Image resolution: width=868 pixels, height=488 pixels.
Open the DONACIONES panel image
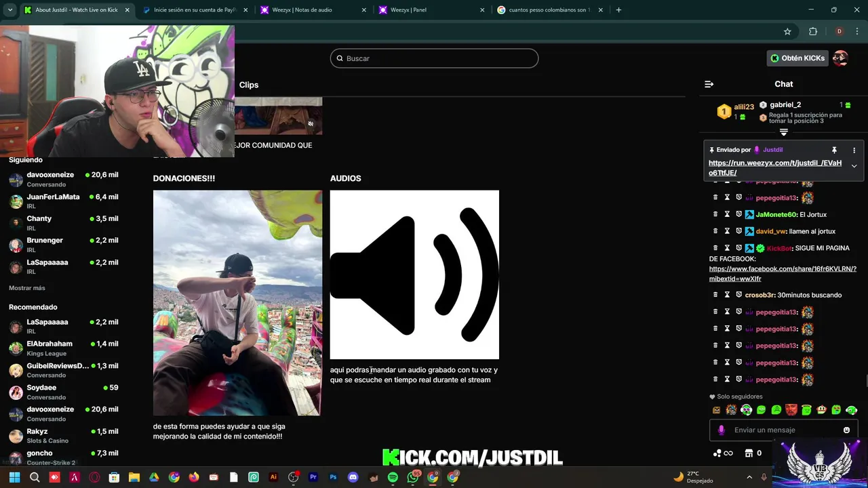click(x=237, y=302)
